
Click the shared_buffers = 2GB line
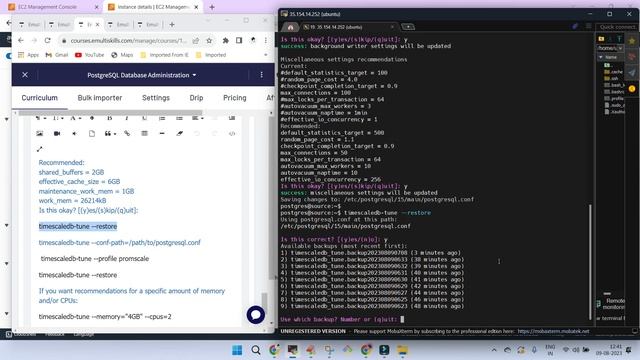pyautogui.click(x=71, y=172)
